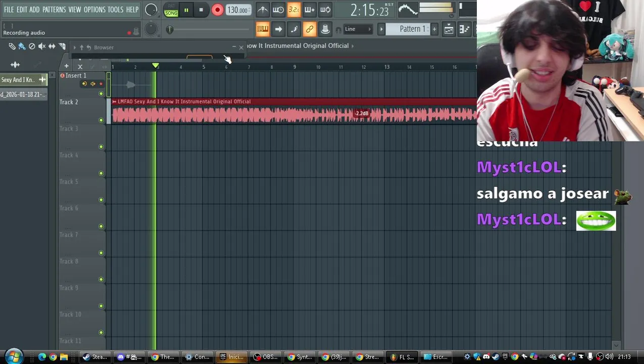Click the metronome icon
Image resolution: width=644 pixels, height=364 pixels.
(263, 10)
